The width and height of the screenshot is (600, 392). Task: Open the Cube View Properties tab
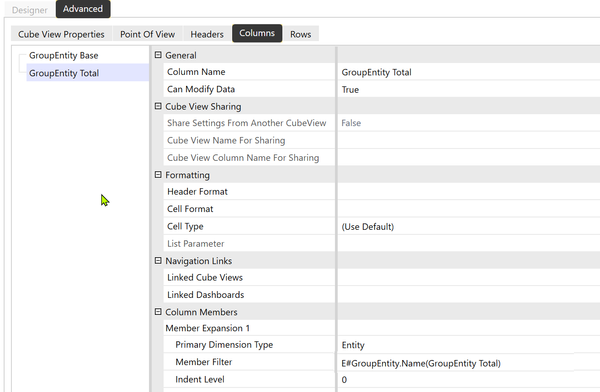pos(61,34)
